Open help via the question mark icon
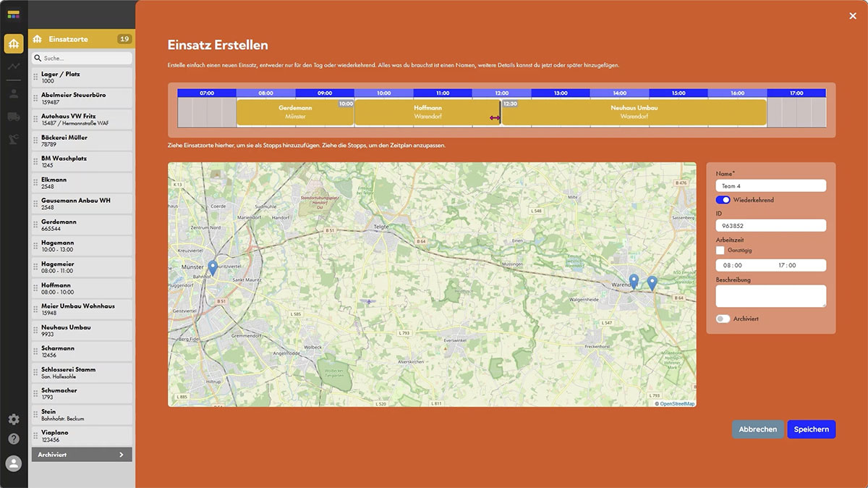Image resolution: width=868 pixels, height=488 pixels. coord(14,439)
